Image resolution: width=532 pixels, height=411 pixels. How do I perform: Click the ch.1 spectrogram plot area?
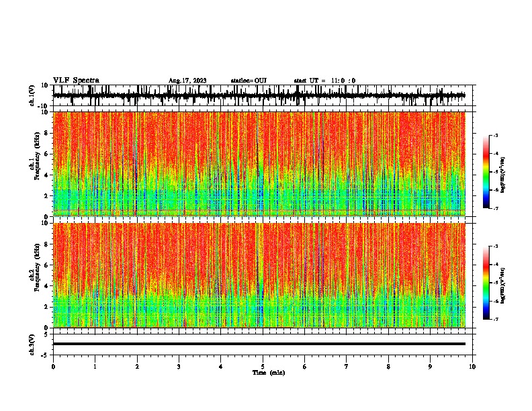(x=259, y=164)
